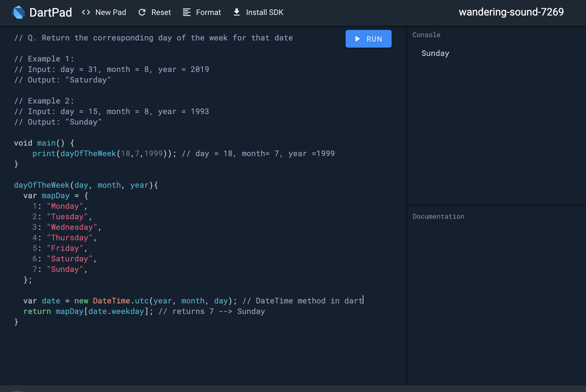
Task: Click the 'returns 7 --> Sunday' comment
Action: click(211, 311)
